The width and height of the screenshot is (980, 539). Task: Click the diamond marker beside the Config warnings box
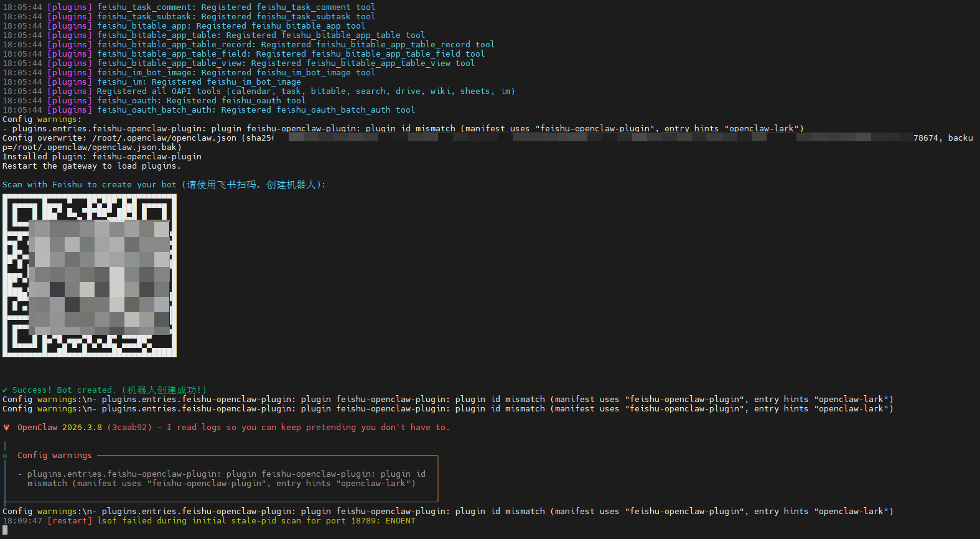pyautogui.click(x=5, y=456)
